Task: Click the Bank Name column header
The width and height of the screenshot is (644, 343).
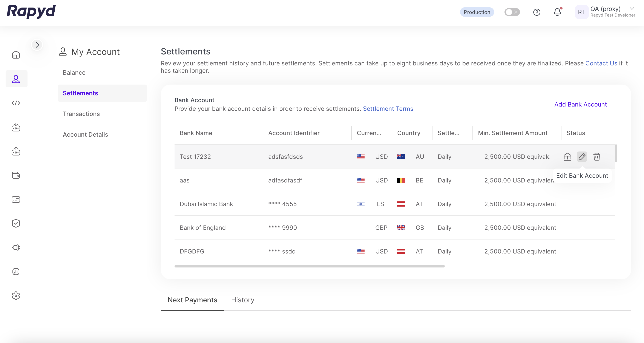Action: point(196,133)
